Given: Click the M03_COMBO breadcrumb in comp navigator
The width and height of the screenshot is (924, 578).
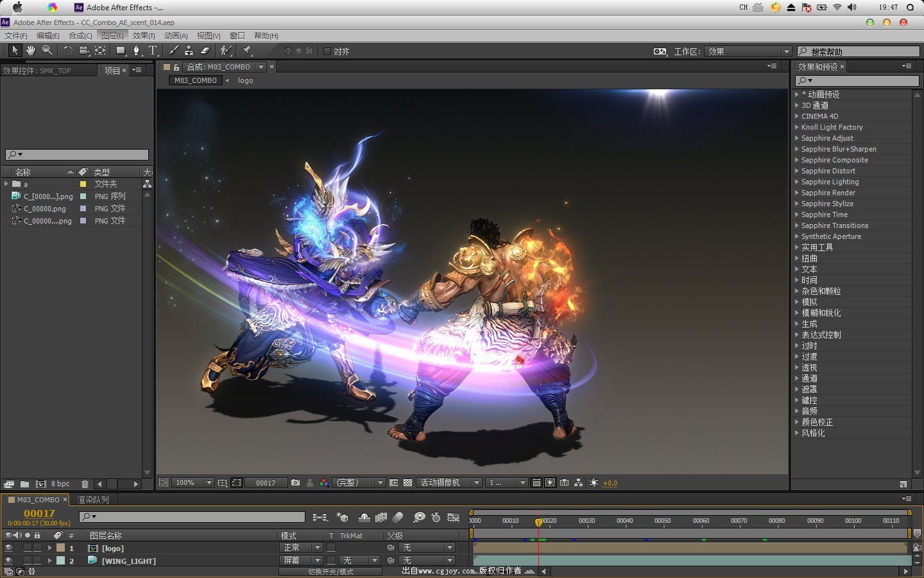Looking at the screenshot, I should click(x=196, y=80).
